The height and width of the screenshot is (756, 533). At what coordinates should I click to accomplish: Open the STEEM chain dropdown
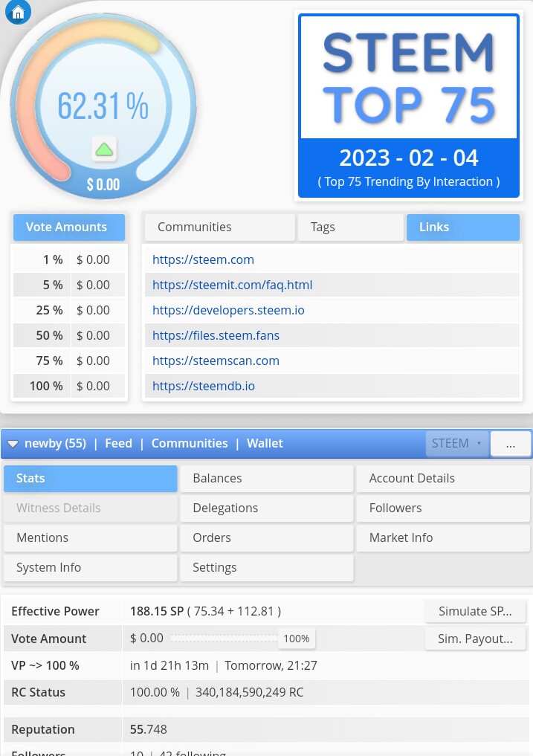456,443
